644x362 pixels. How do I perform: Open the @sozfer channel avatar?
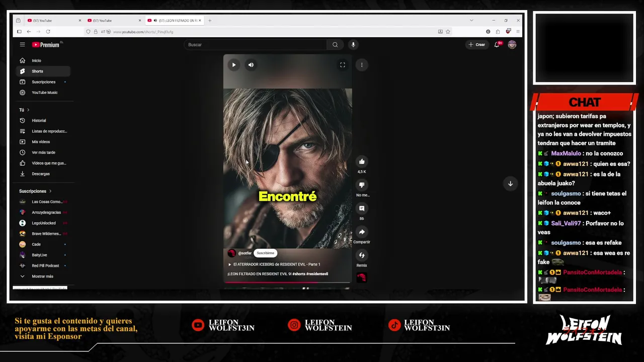point(231,253)
